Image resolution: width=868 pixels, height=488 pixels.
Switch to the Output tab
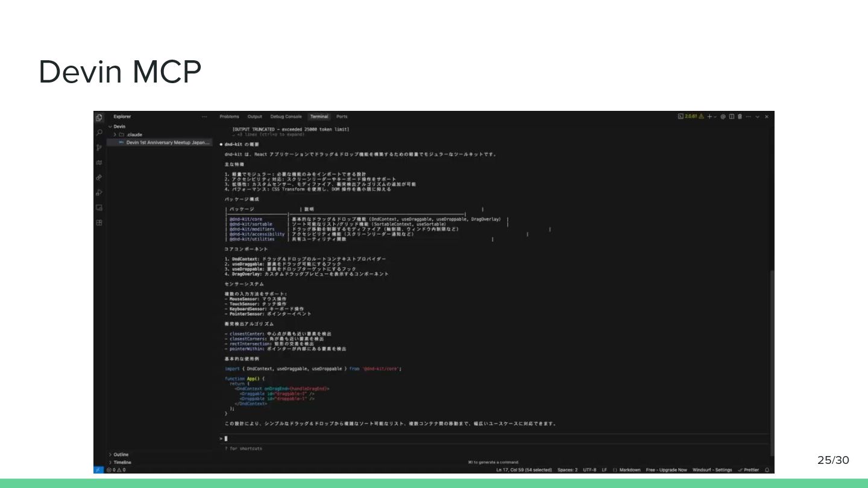coord(254,116)
